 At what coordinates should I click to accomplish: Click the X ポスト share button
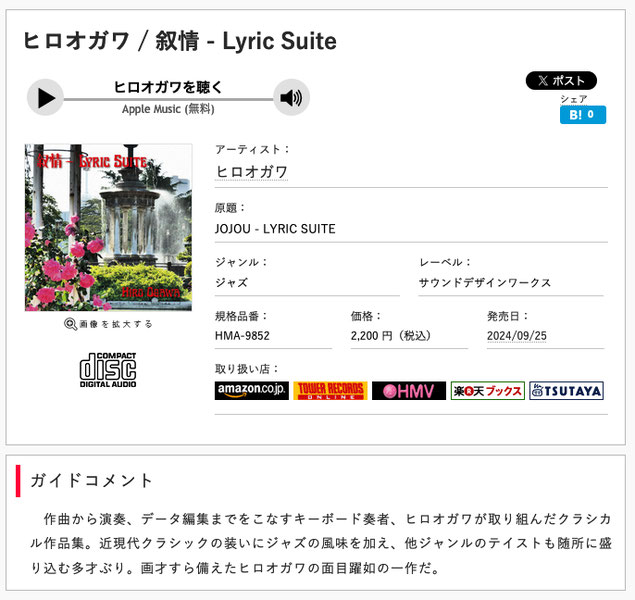(x=561, y=81)
